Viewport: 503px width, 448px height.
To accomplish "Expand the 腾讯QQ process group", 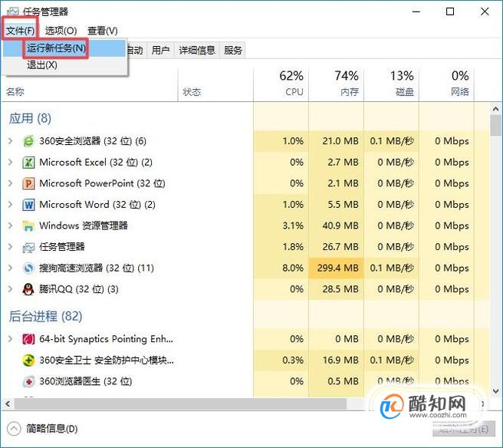I will [11, 289].
